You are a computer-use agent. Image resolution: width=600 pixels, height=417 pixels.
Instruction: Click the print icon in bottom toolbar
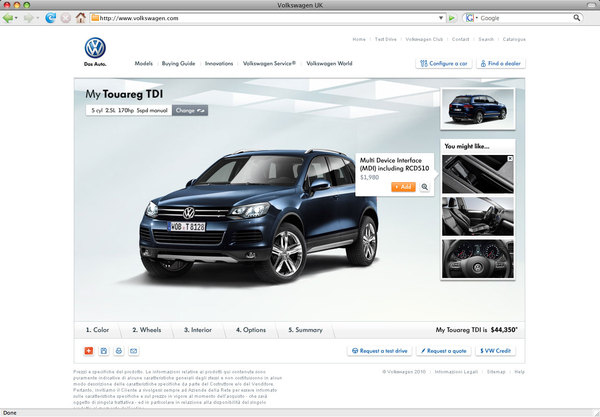pyautogui.click(x=118, y=351)
